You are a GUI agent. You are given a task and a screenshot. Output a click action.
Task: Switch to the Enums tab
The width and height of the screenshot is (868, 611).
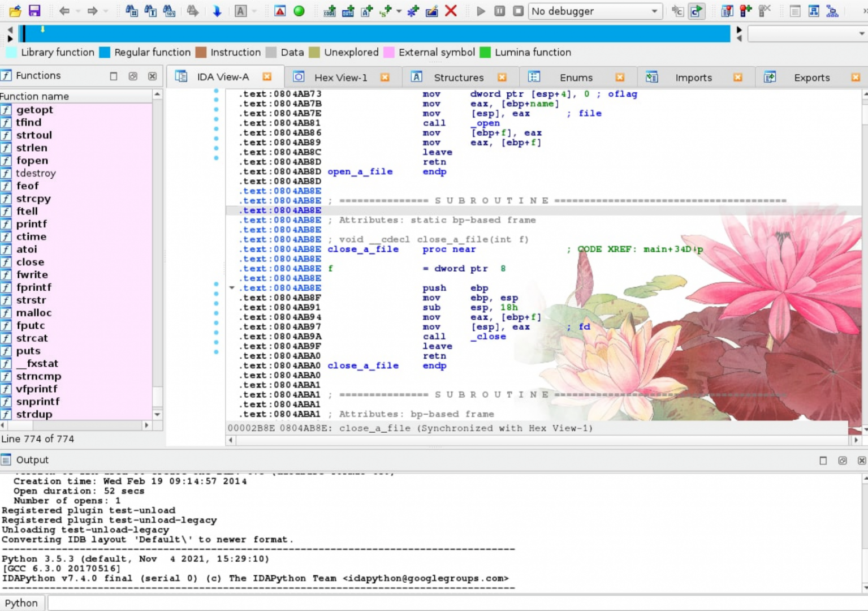[576, 78]
